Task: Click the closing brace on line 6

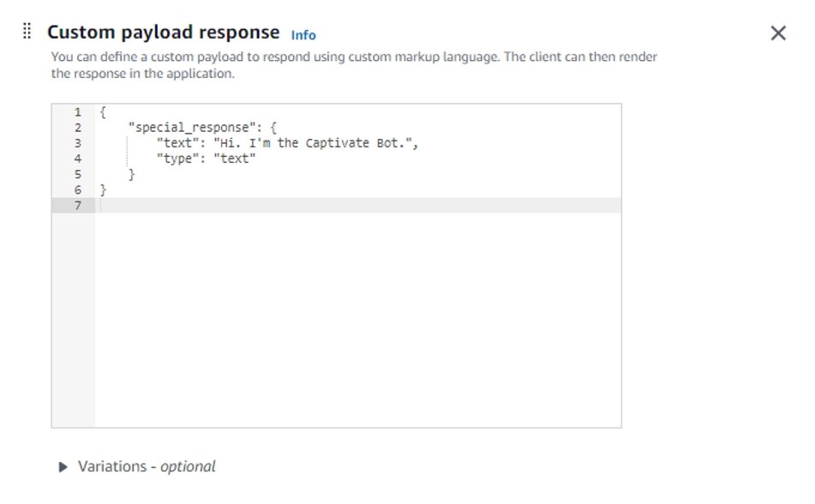Action: pos(103,189)
